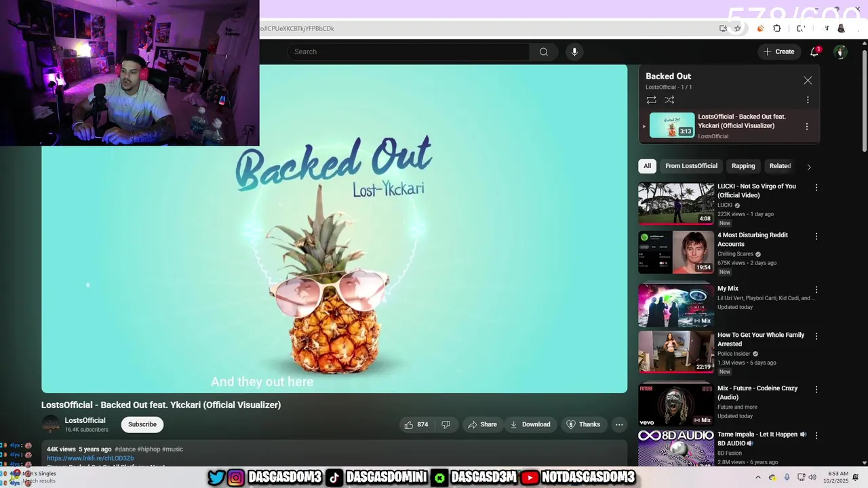Click the #hiphop hashtag
Image resolution: width=868 pixels, height=488 pixels.
pyautogui.click(x=149, y=449)
